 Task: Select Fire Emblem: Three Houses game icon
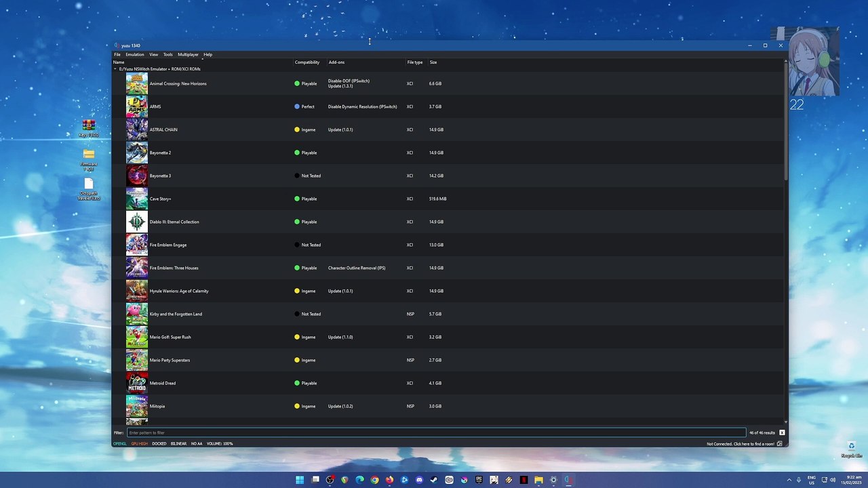pyautogui.click(x=136, y=268)
